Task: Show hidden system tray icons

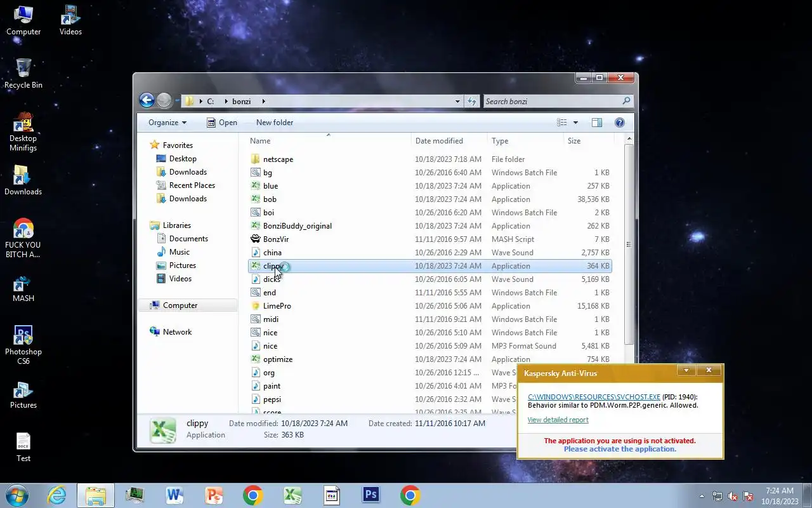Action: [702, 496]
